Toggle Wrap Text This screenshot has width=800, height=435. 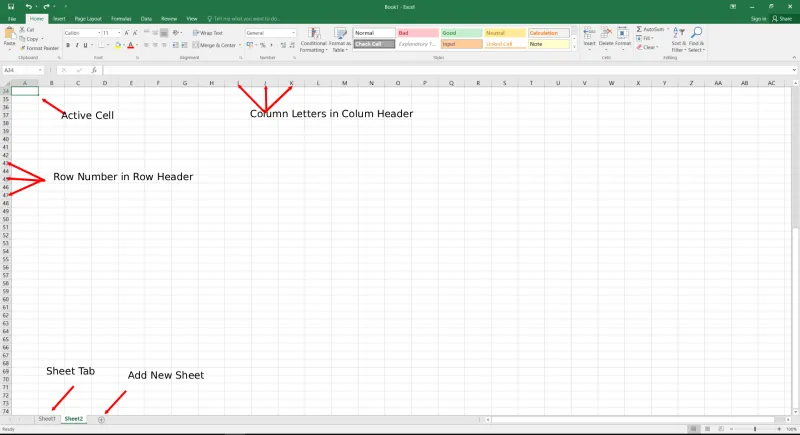pos(208,33)
